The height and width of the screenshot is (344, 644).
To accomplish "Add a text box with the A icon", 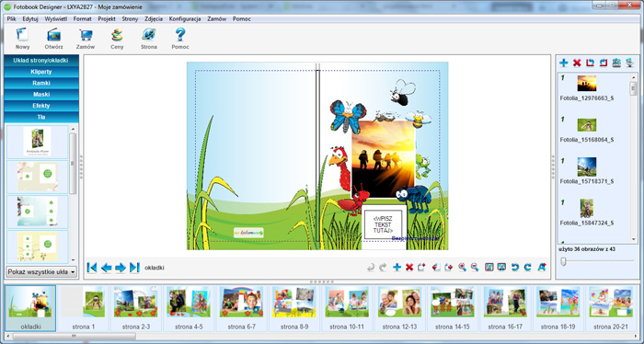I will pos(542,268).
